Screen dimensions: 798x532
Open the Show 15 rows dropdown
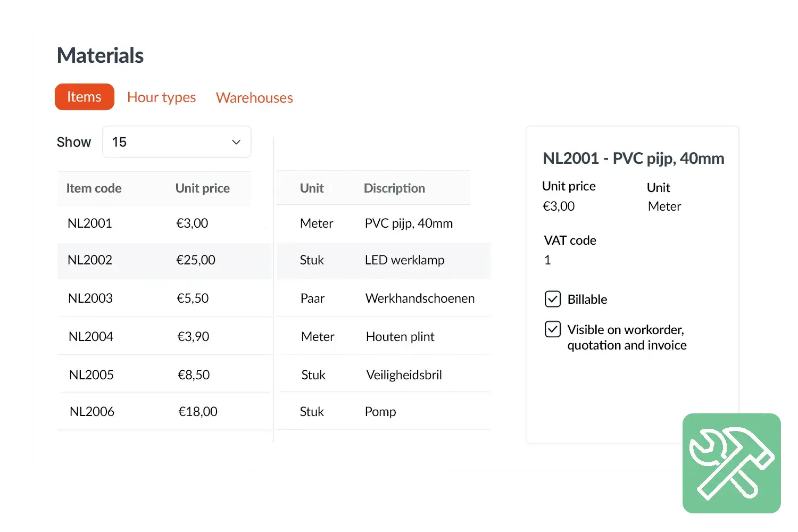click(176, 142)
